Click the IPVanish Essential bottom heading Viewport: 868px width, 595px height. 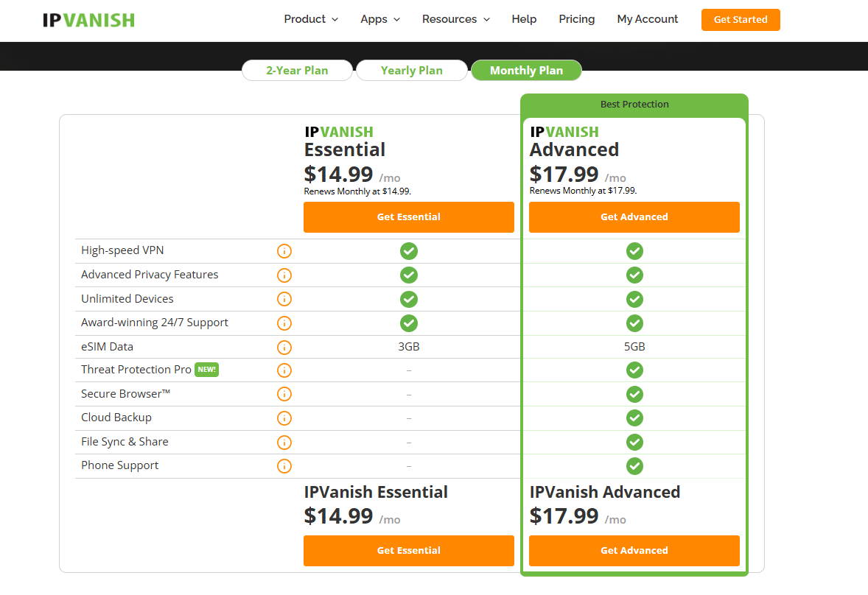click(x=376, y=492)
